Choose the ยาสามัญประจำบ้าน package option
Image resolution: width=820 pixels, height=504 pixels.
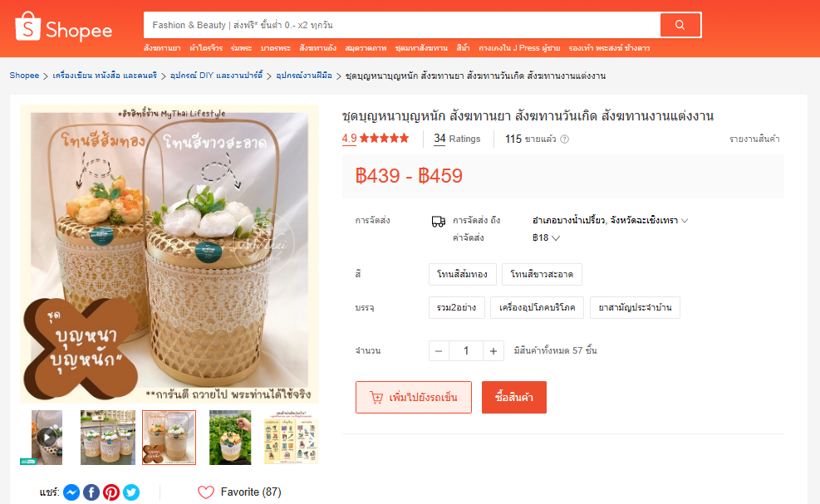[x=635, y=307]
